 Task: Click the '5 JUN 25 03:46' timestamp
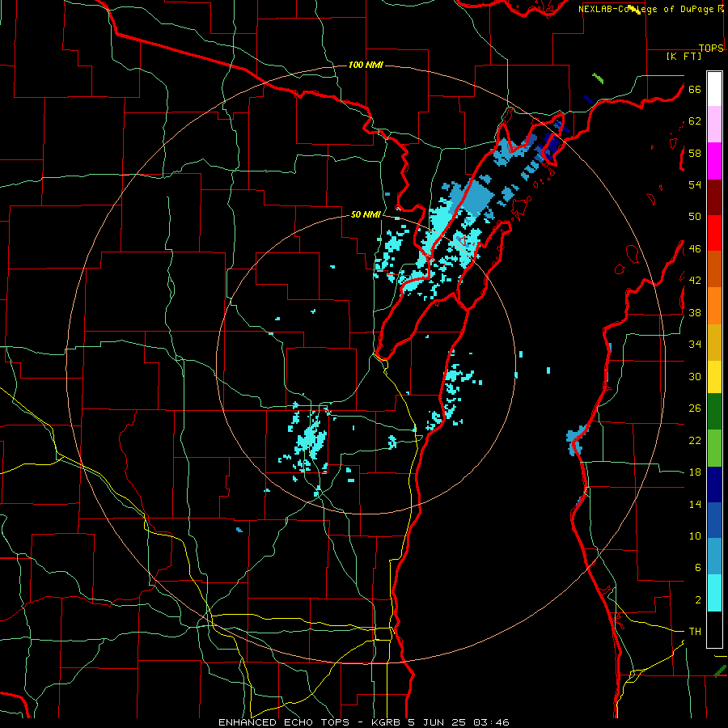[x=459, y=722]
